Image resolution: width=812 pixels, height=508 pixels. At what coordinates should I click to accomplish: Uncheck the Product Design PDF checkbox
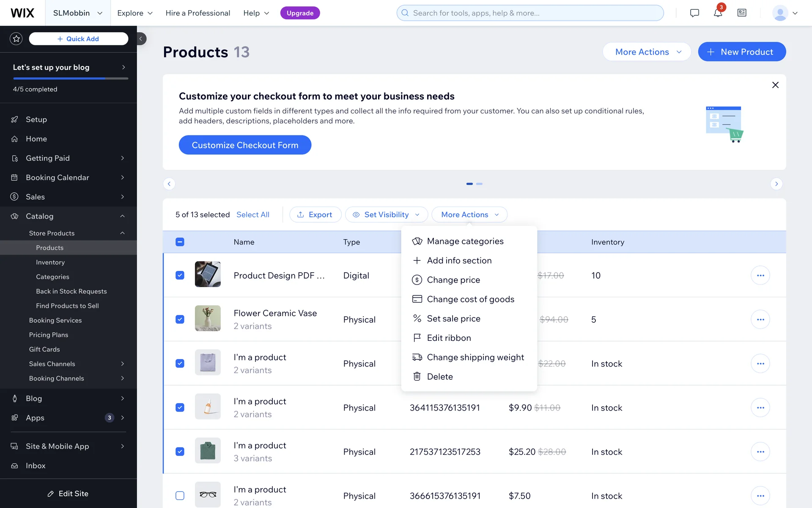(180, 275)
